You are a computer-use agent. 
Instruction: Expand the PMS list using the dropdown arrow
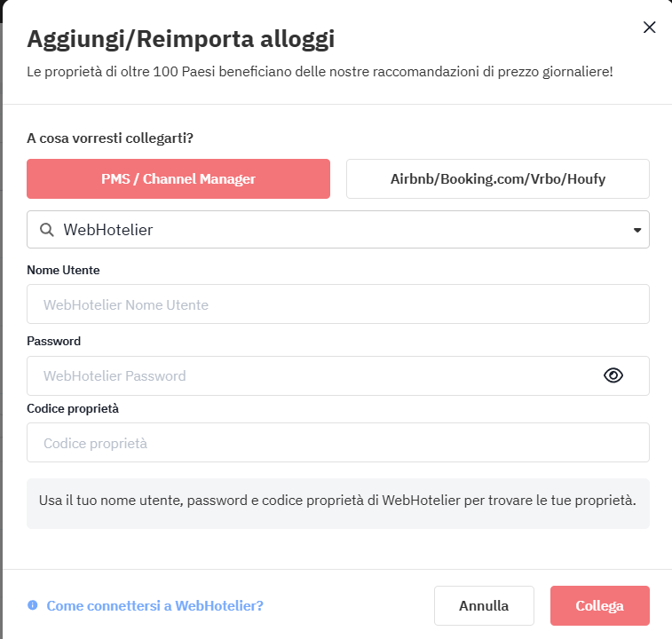pos(636,230)
